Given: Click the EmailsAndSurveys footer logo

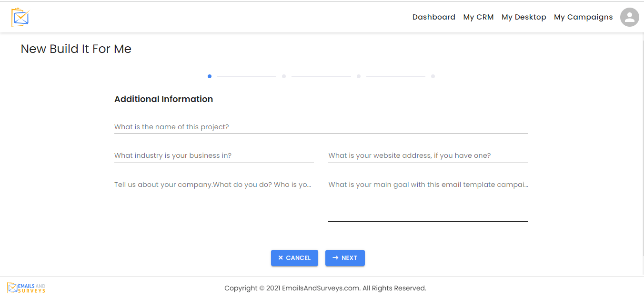Looking at the screenshot, I should point(26,288).
